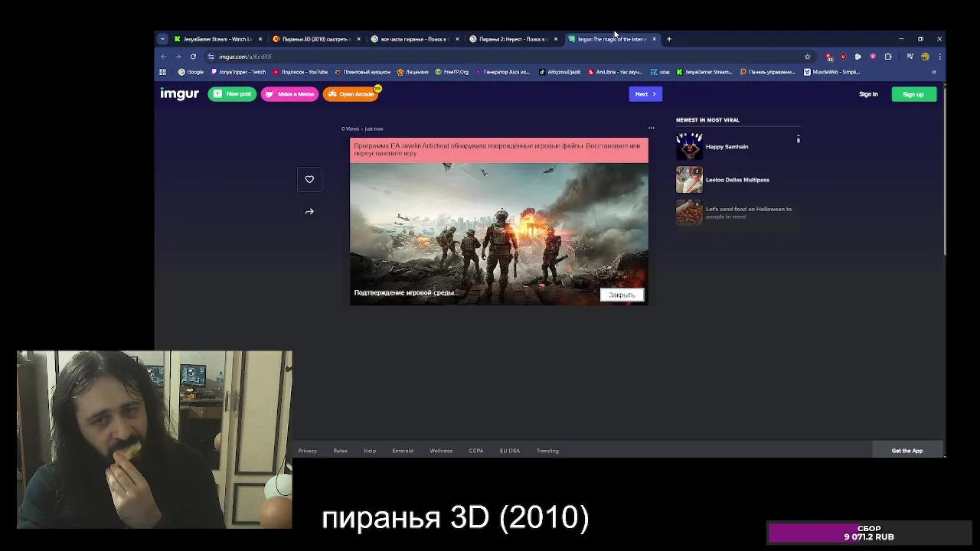The width and height of the screenshot is (980, 551).
Task: Close the JenyaGamer Stream tab
Action: click(260, 39)
